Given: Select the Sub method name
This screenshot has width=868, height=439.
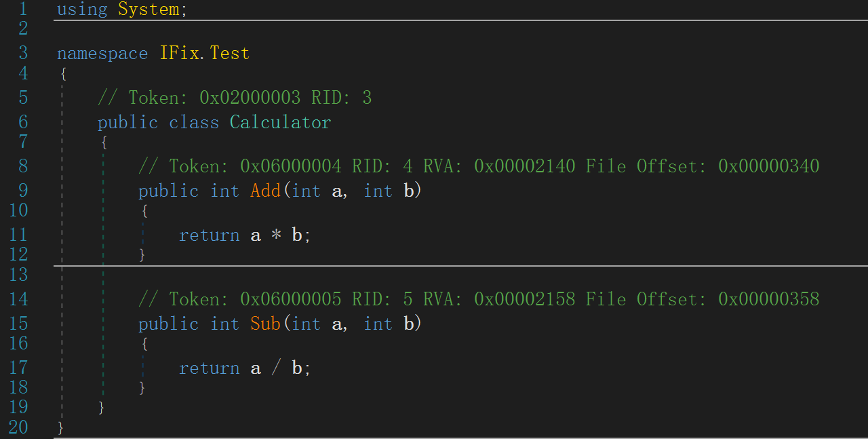Looking at the screenshot, I should coord(265,324).
